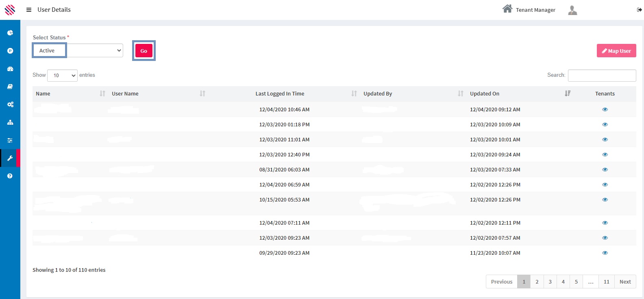Go to page 2 of results

(537, 282)
